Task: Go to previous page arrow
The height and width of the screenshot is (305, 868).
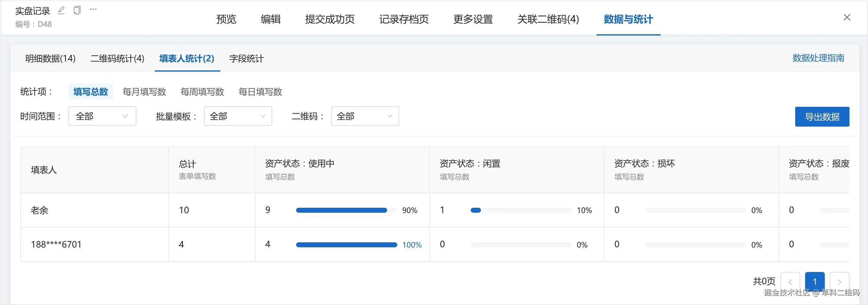Action: tap(790, 281)
